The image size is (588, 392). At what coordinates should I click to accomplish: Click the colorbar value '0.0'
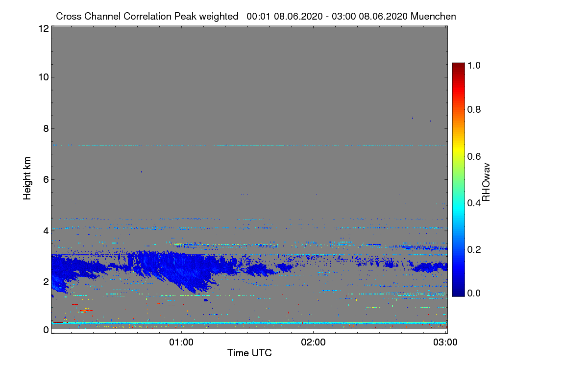(474, 293)
